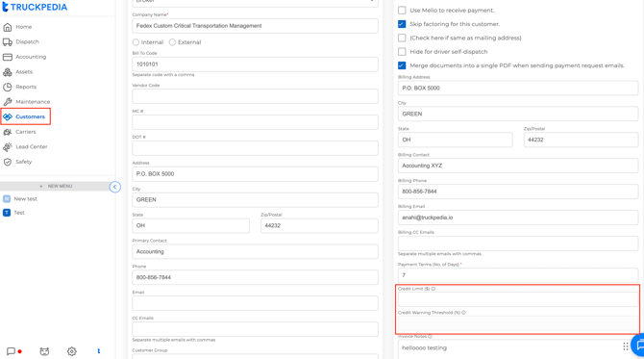Image resolution: width=644 pixels, height=359 pixels.
Task: Click the small Truckpedia t icon
Action: 99,351
